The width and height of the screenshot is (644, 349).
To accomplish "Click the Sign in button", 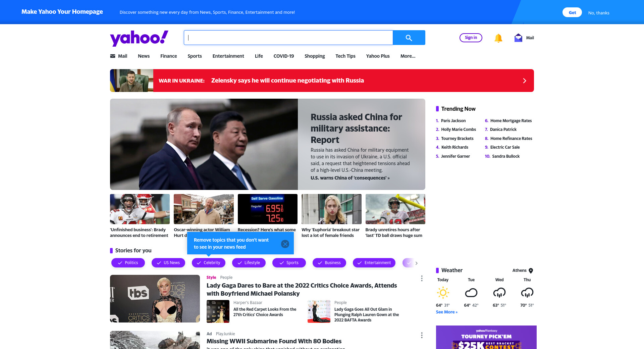I will [x=471, y=38].
